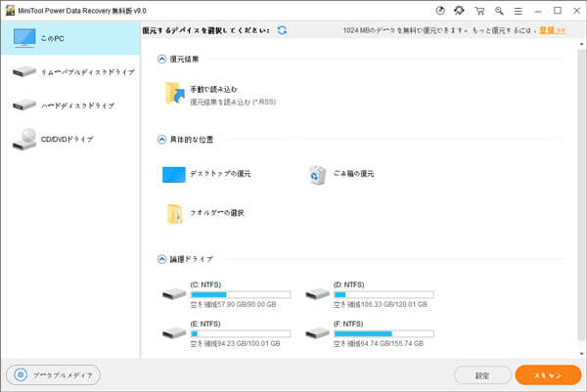This screenshot has width=587, height=392.
Task: Collapse the 具体的な位置 section
Action: [x=161, y=140]
